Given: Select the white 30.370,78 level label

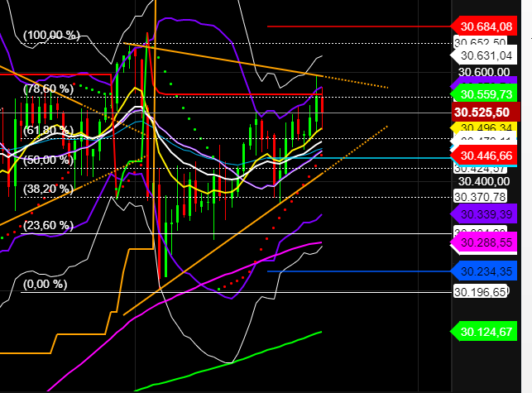Looking at the screenshot, I should 480,197.
